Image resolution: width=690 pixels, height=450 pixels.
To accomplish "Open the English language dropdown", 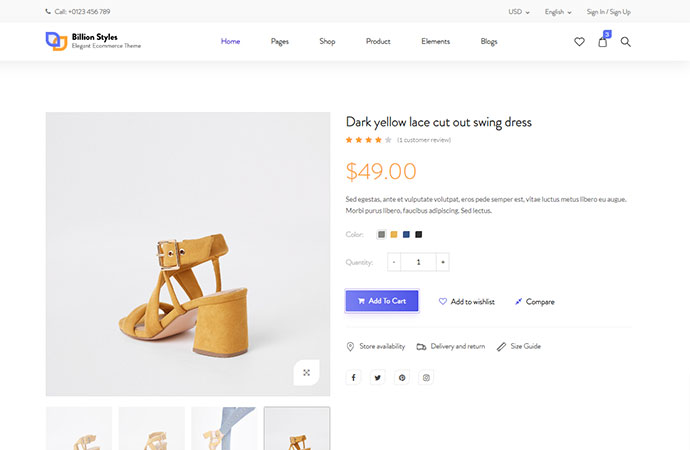I will 558,12.
